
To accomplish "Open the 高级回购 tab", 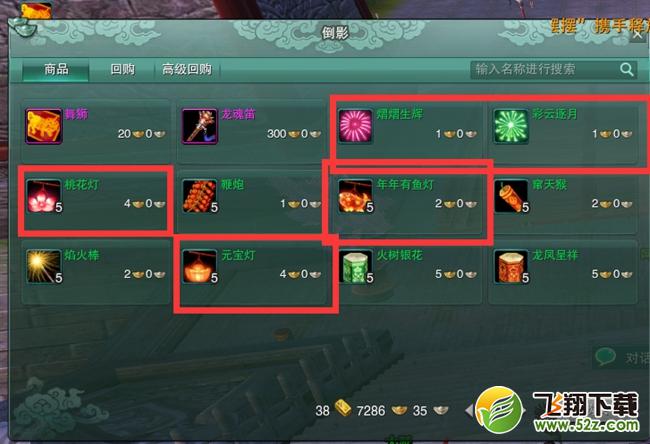I will [x=187, y=69].
